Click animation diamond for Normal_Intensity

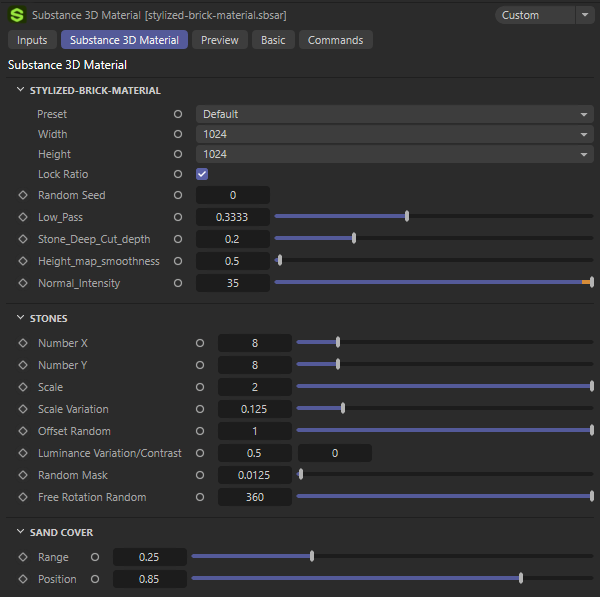point(23,283)
